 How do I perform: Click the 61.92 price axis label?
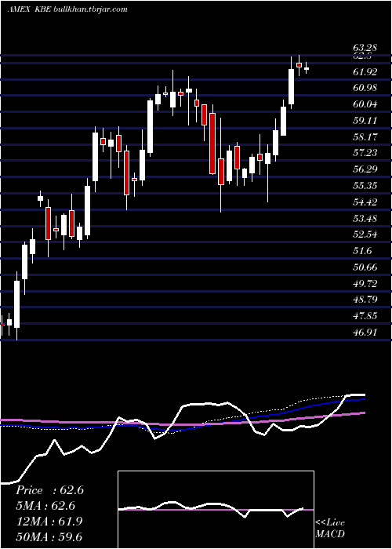[x=365, y=72]
